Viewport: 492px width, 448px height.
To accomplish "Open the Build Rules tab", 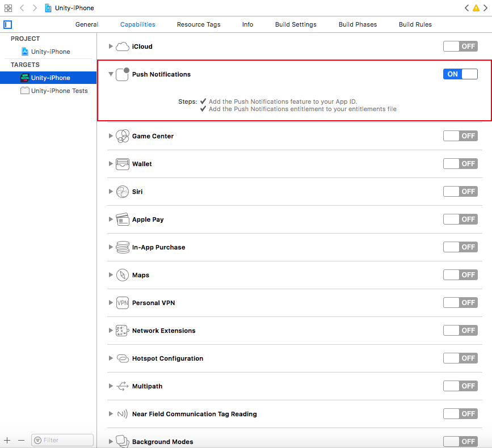I will [x=415, y=24].
